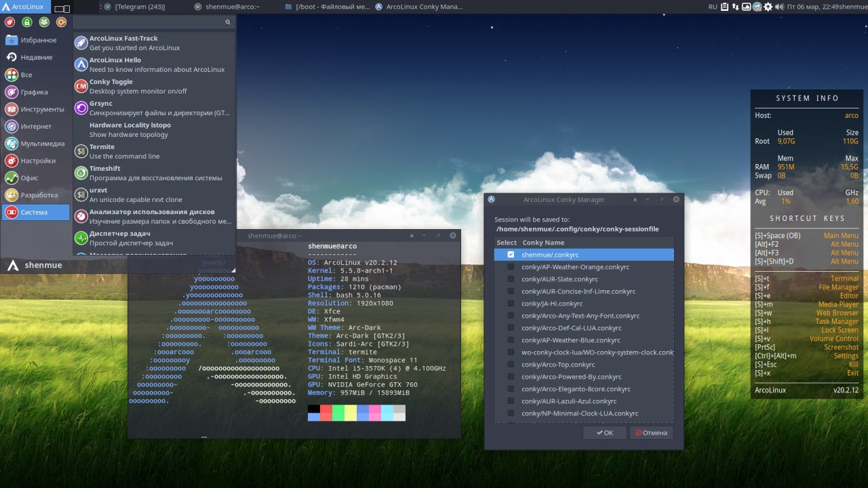Select conky/NP-Minimal-Clock-LUA.conkyrc row text

click(580, 413)
